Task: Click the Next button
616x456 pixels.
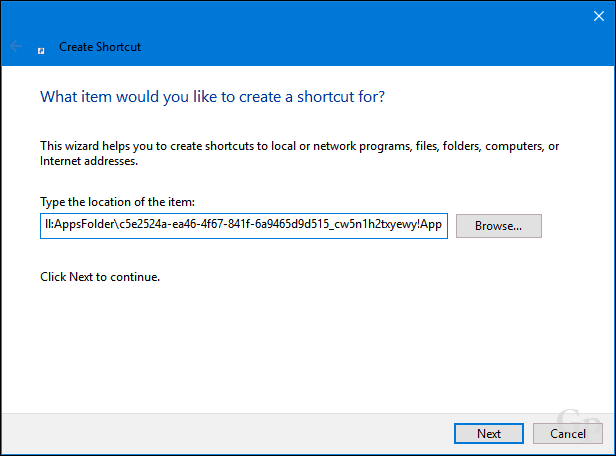Action: 489,434
